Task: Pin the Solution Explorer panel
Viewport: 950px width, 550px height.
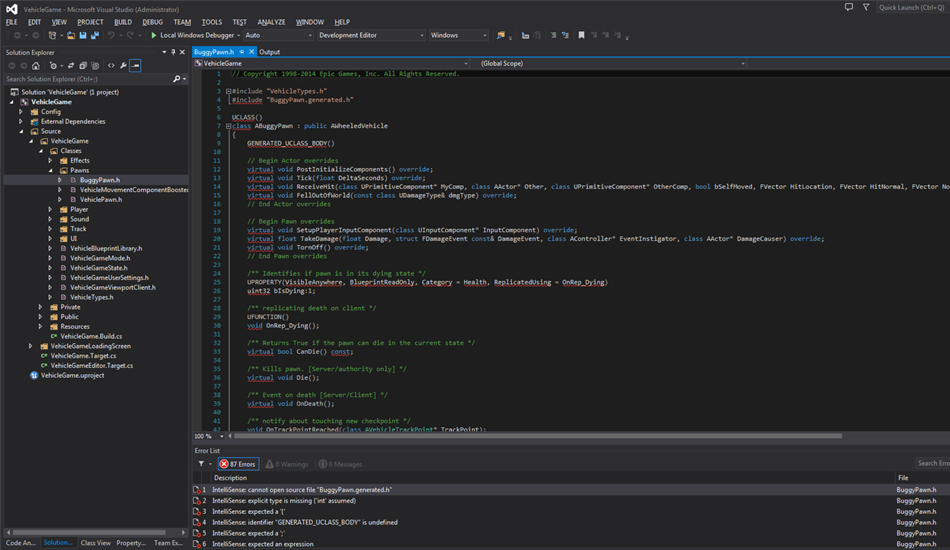Action: pyautogui.click(x=173, y=52)
